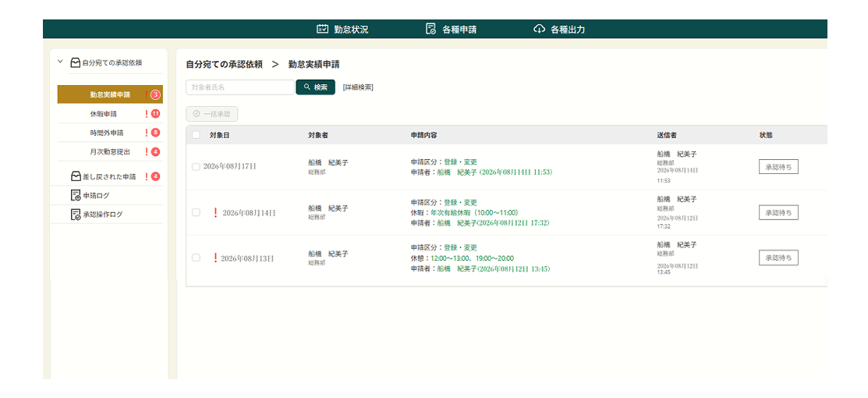Image resolution: width=868 pixels, height=398 pixels.
Task: Click applicant text with 2026年08月12日 17:32
Action: (x=480, y=223)
